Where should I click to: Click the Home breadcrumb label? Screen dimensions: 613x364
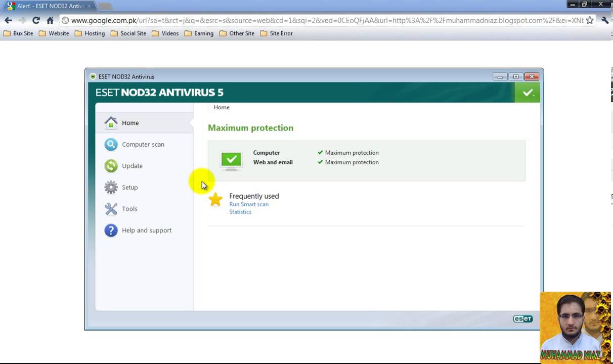coord(222,107)
